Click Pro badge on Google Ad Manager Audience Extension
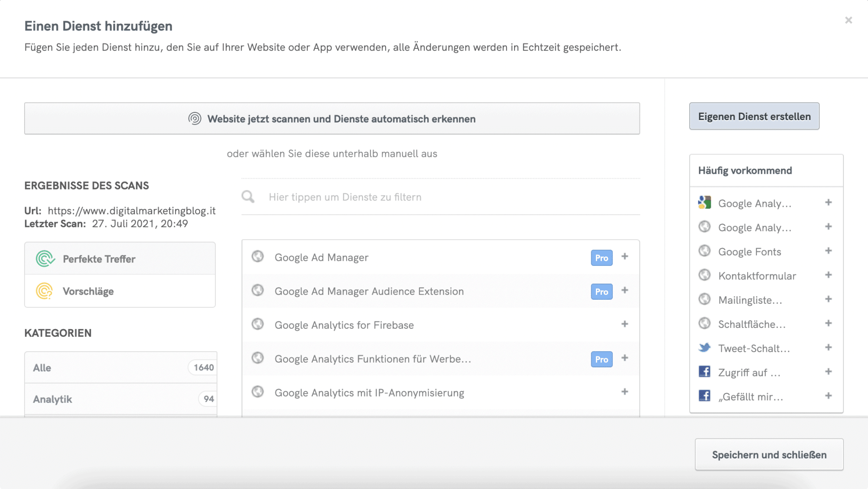This screenshot has width=868, height=489. [602, 292]
